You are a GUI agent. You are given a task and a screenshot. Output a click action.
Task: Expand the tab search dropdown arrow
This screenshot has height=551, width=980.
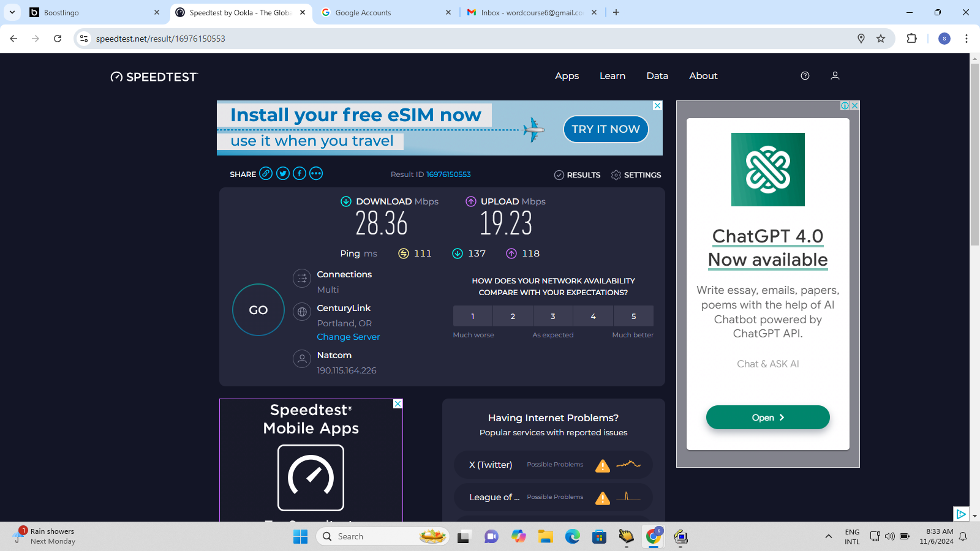tap(12, 12)
